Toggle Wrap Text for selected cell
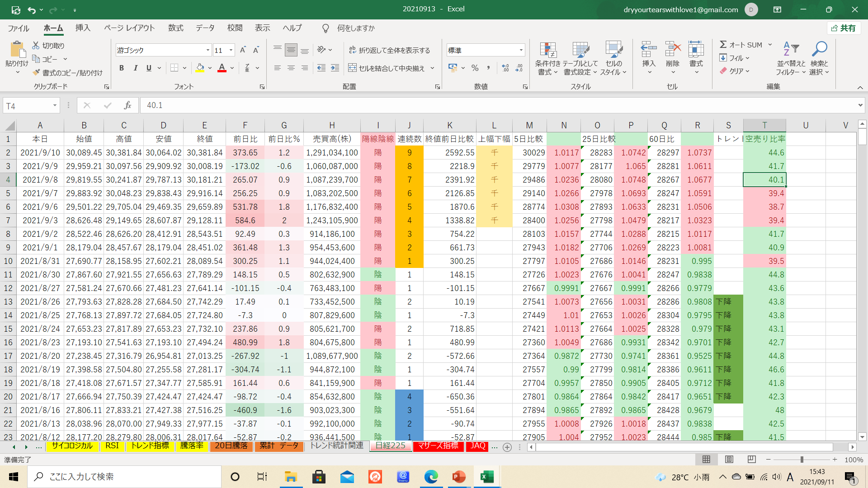868x488 pixels. pyautogui.click(x=389, y=50)
